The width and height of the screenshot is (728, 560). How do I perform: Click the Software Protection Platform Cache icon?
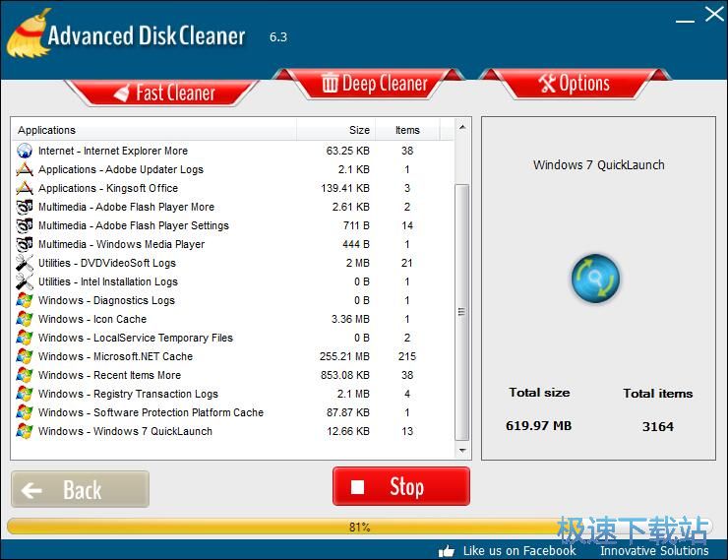click(x=25, y=412)
